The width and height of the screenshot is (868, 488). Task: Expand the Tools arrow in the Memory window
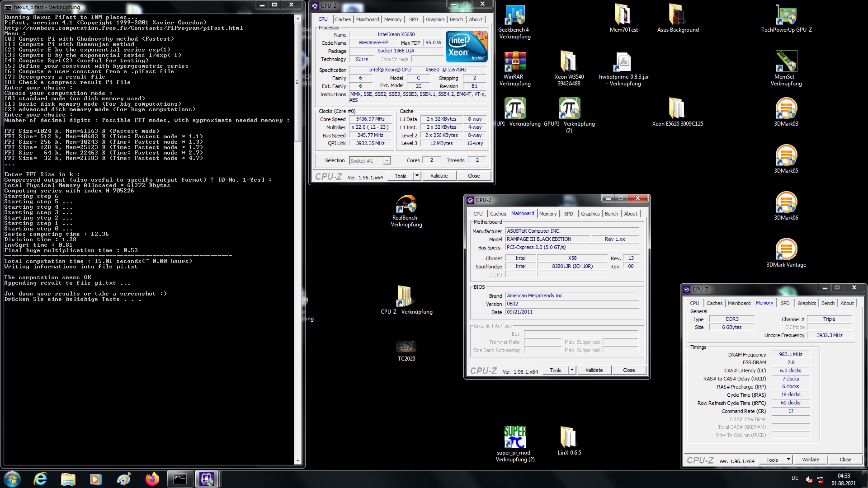click(x=788, y=460)
